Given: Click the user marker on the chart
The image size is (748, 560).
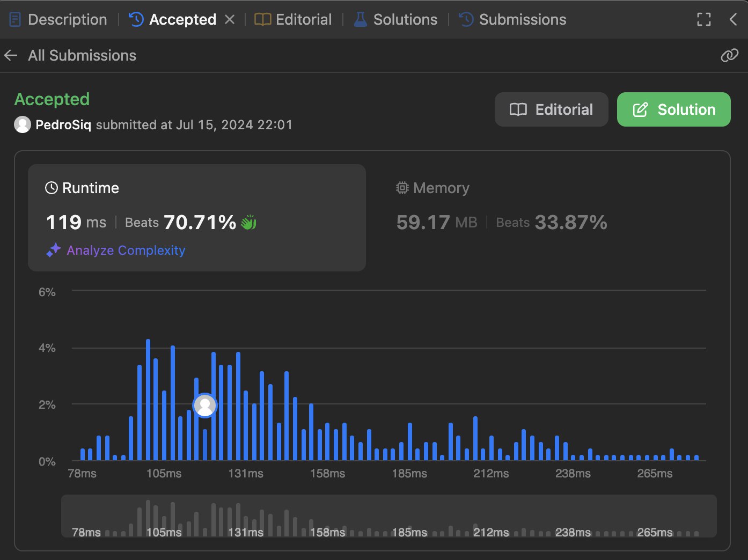Looking at the screenshot, I should click(x=204, y=405).
